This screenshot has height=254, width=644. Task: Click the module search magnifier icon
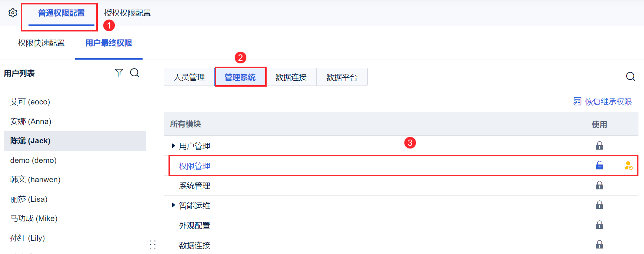630,77
